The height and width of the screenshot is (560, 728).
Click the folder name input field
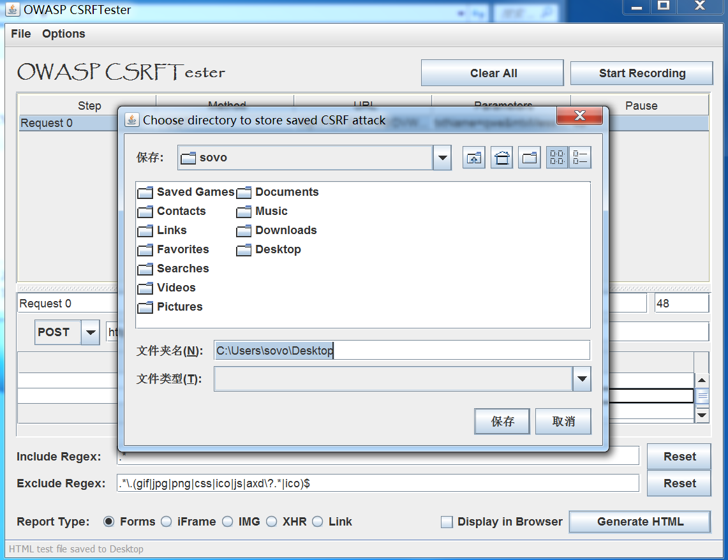(x=402, y=350)
